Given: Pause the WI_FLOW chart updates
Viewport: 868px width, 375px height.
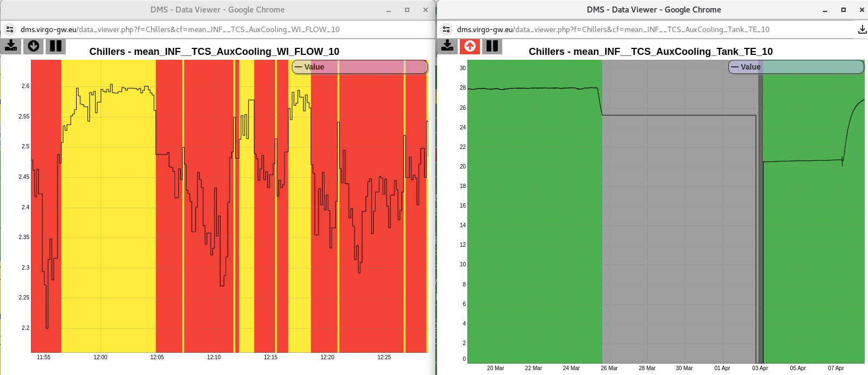Looking at the screenshot, I should pyautogui.click(x=55, y=46).
